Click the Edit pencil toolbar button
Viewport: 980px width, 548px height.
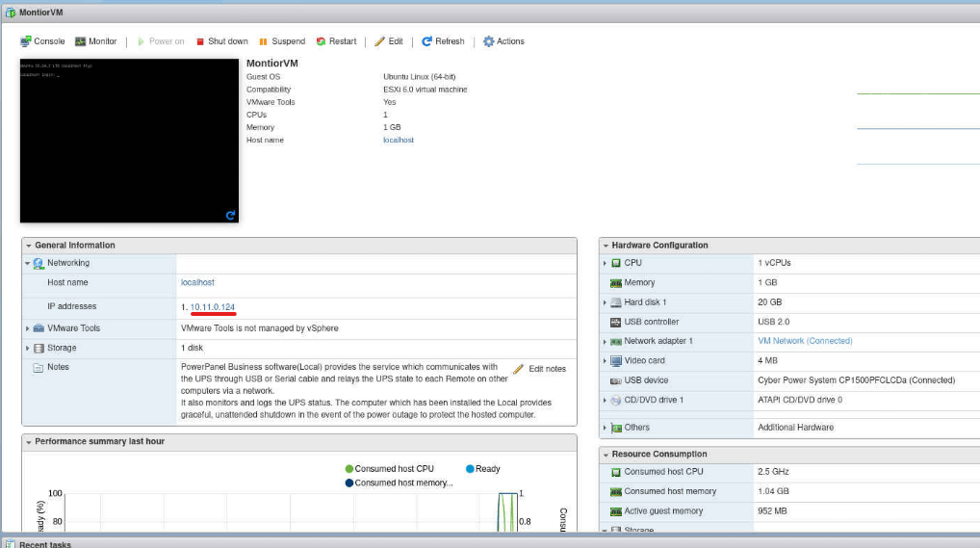point(389,41)
